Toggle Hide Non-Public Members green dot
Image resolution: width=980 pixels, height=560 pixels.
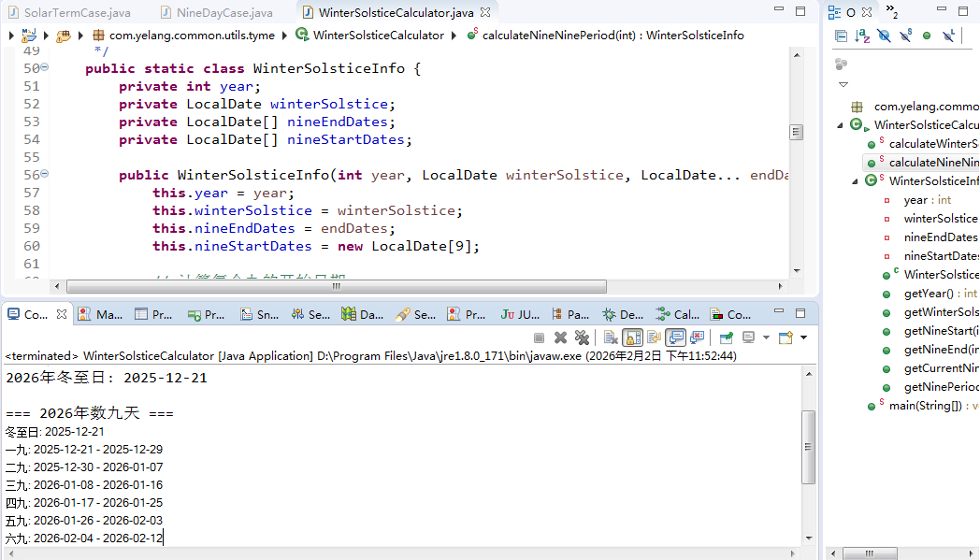tap(927, 36)
